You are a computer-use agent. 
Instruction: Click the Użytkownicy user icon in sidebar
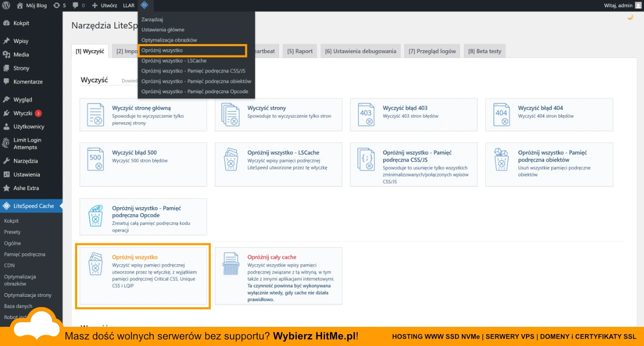tap(7, 126)
